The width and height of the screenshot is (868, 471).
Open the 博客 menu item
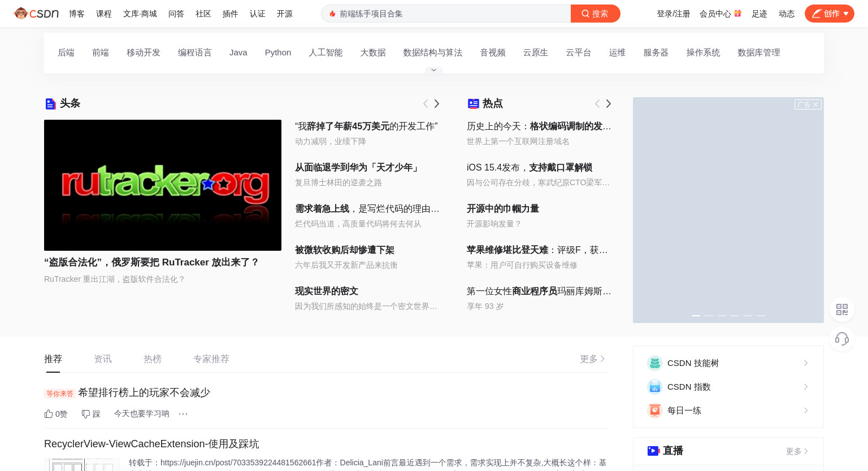click(x=77, y=14)
